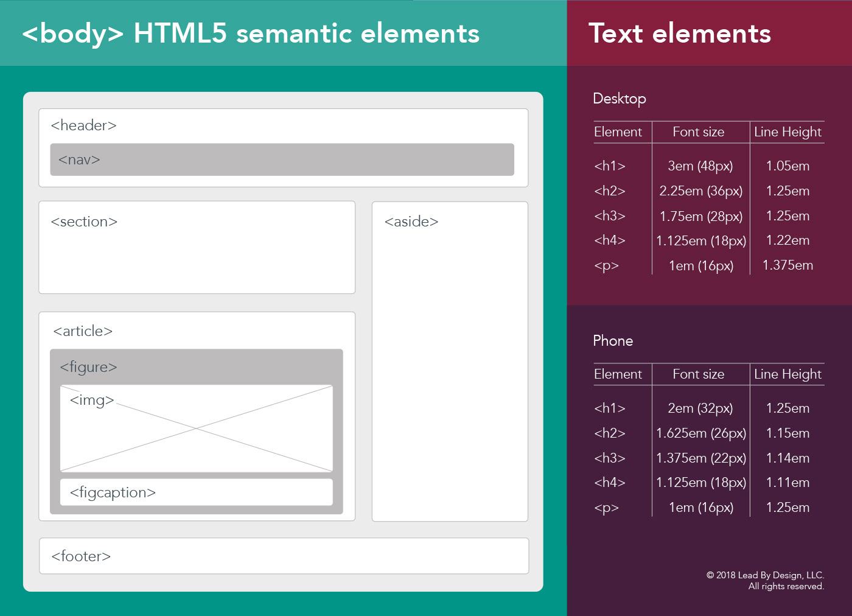Select <p> in the Desktop table
852x616 pixels.
607,266
